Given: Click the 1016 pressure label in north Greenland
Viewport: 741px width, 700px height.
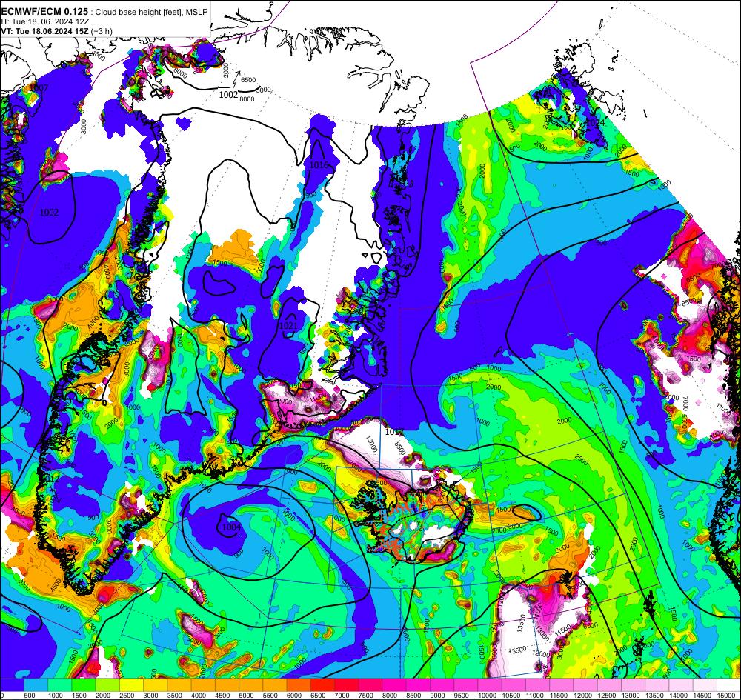Looking at the screenshot, I should pos(318,165).
